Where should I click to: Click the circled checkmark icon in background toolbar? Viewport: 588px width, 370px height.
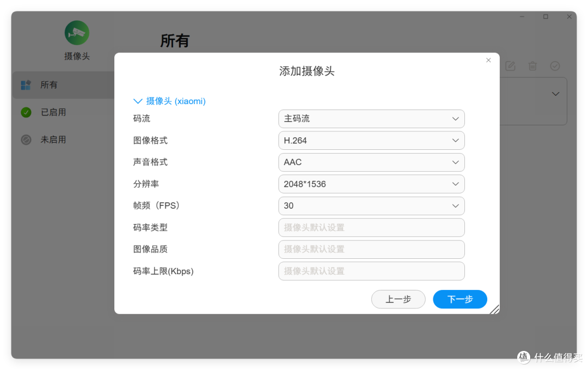(x=555, y=66)
